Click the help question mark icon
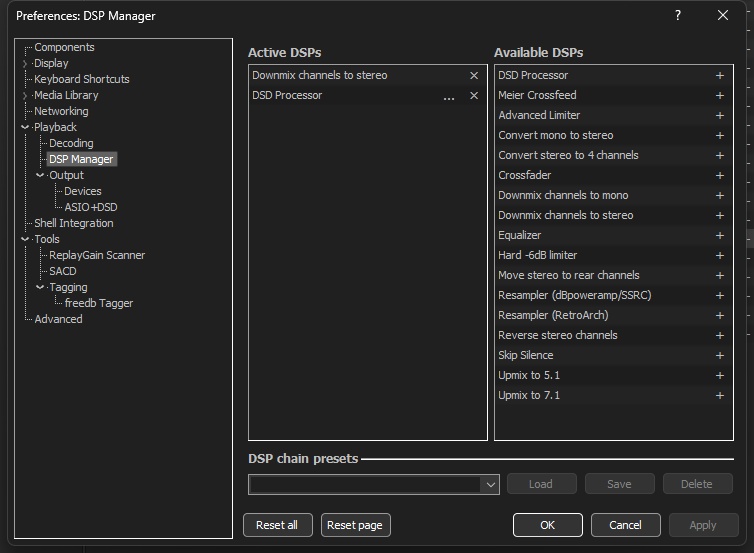Image resolution: width=754 pixels, height=553 pixels. 678,15
